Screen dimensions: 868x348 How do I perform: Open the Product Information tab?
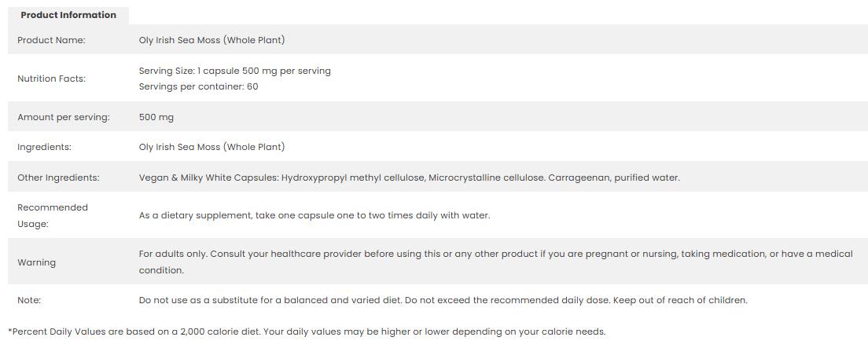[68, 15]
